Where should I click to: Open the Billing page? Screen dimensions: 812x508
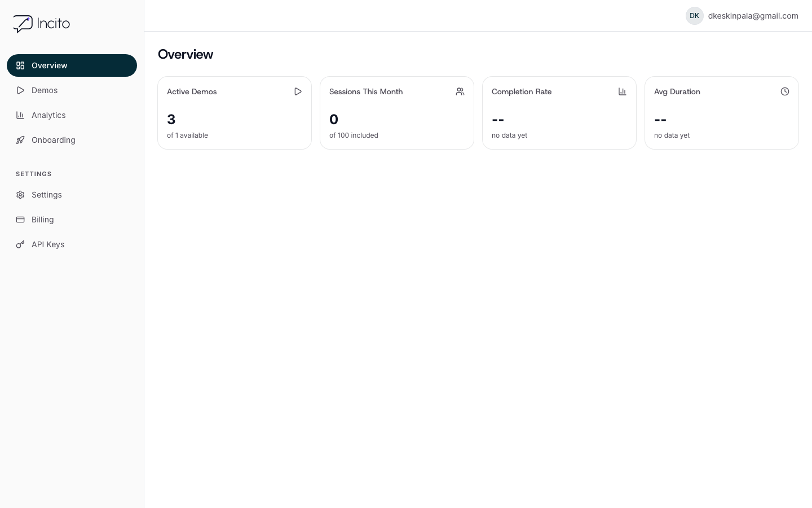[x=43, y=220]
